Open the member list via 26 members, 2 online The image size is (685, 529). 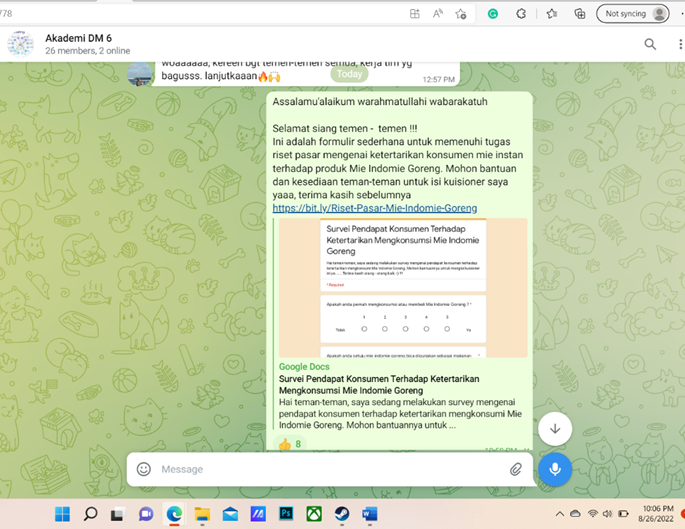(87, 51)
